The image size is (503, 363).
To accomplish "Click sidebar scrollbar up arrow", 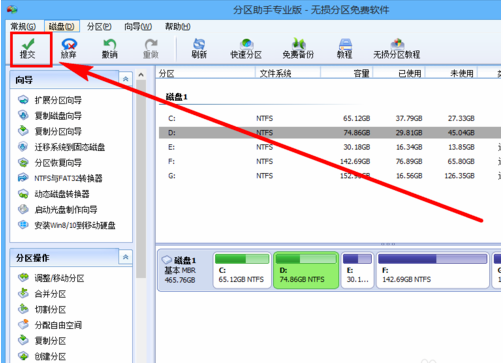I will (141, 75).
